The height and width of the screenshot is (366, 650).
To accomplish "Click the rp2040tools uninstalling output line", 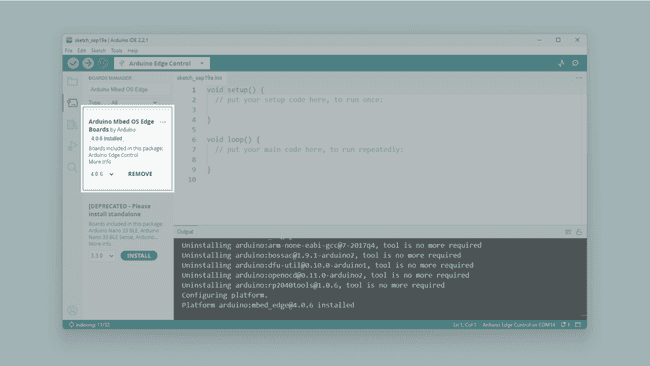I will 313,285.
